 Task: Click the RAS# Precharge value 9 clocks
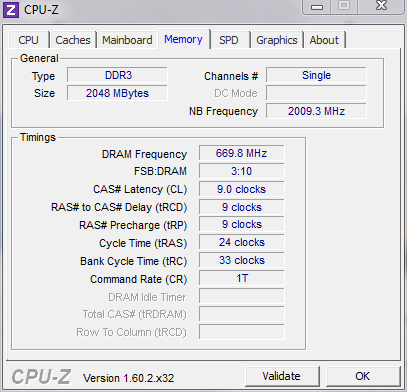pyautogui.click(x=242, y=225)
